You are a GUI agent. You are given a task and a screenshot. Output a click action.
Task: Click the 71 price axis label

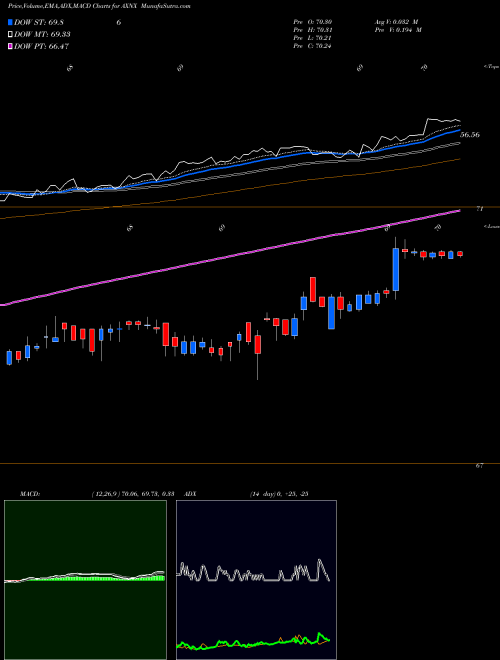(479, 208)
